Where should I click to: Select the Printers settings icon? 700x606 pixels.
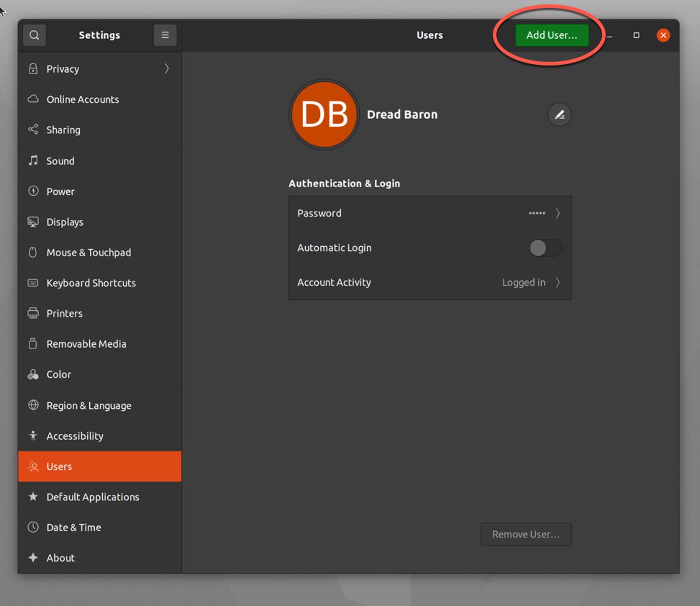point(33,313)
